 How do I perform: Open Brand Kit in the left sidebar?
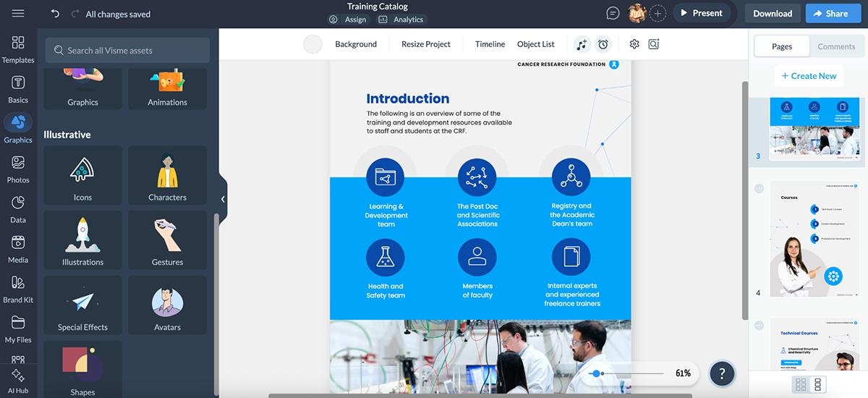pyautogui.click(x=18, y=288)
